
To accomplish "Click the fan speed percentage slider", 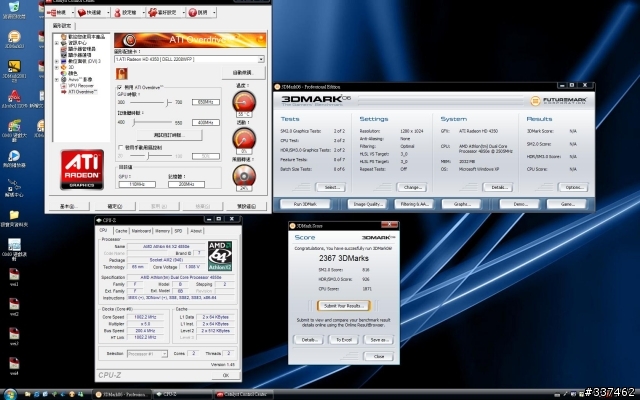I will [149, 156].
